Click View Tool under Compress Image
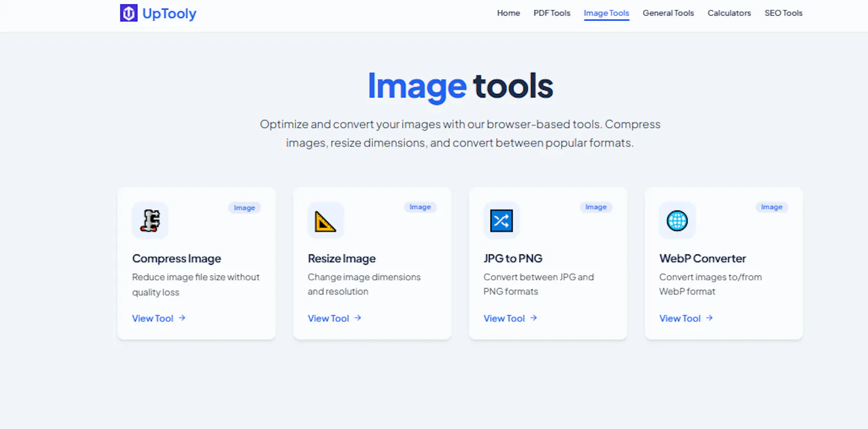This screenshot has height=429, width=868. pos(159,318)
